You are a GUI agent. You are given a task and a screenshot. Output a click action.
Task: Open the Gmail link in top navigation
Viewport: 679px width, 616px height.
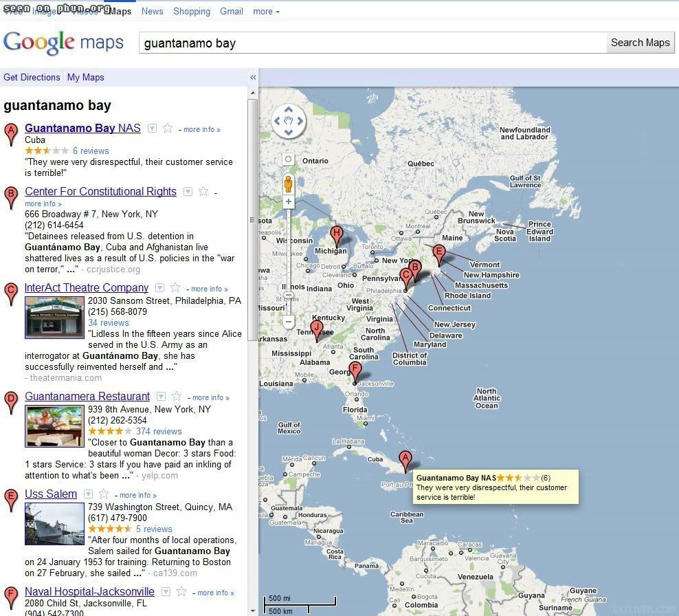231,12
